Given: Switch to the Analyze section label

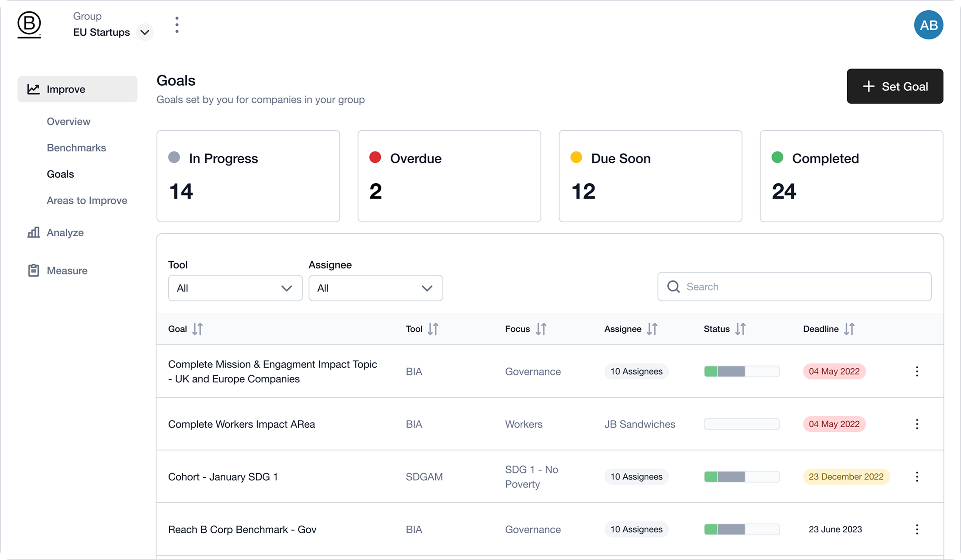Looking at the screenshot, I should pos(65,232).
